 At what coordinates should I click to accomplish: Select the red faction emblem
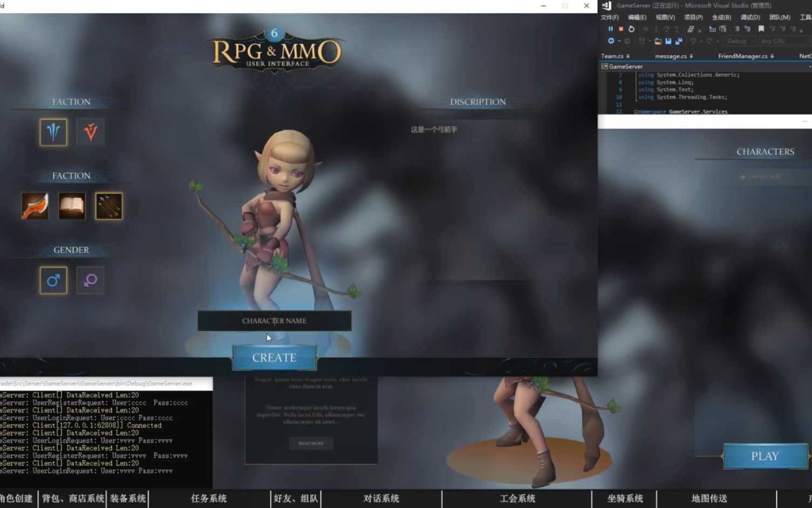[x=90, y=132]
